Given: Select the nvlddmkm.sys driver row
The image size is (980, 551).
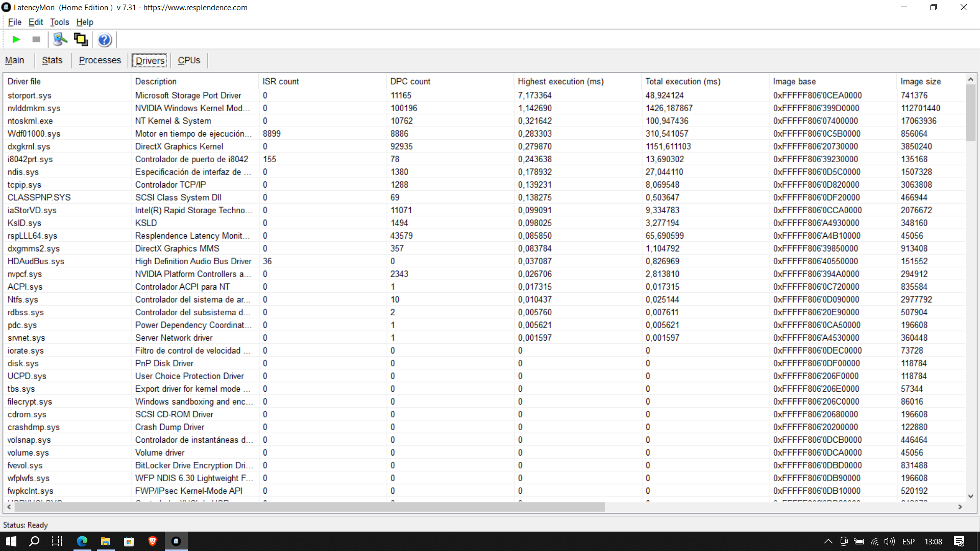Looking at the screenshot, I should [x=34, y=108].
